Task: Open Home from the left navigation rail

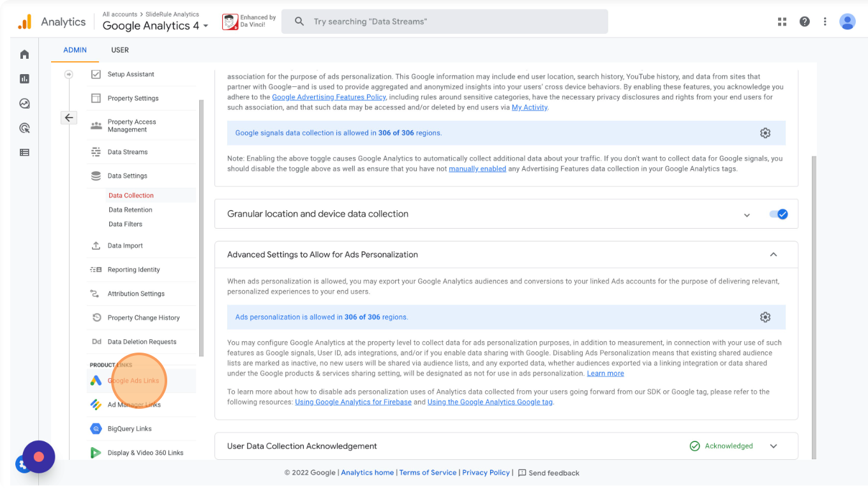Action: point(24,54)
